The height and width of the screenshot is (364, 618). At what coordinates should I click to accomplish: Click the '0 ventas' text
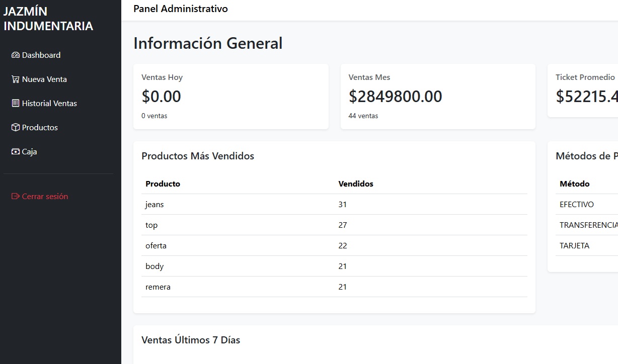154,116
